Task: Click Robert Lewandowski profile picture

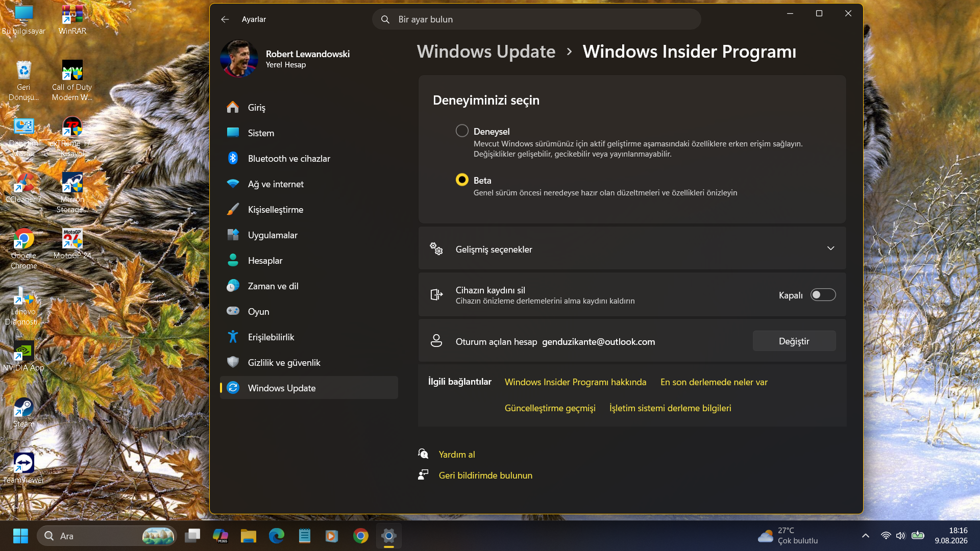Action: (x=239, y=59)
